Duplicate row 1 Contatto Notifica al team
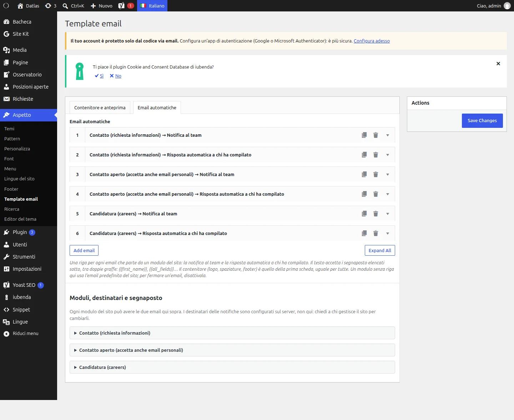Image resolution: width=514 pixels, height=420 pixels. [x=364, y=135]
